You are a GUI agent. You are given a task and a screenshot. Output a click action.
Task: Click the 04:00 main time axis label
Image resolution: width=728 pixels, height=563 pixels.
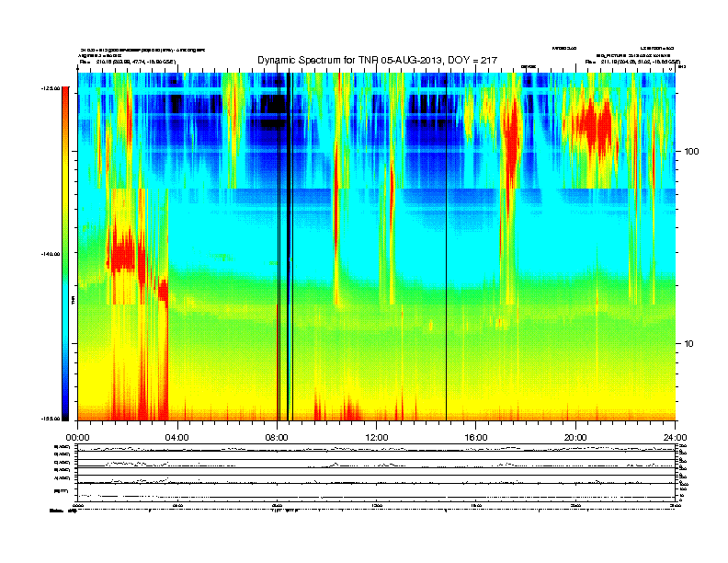pos(177,438)
